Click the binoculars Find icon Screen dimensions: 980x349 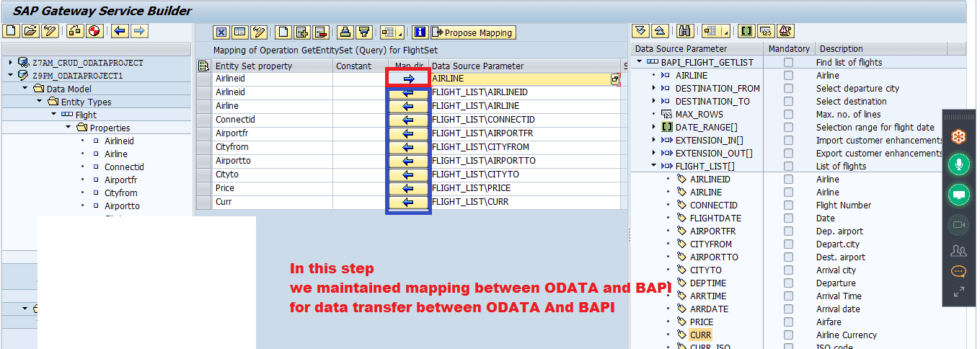click(x=685, y=31)
